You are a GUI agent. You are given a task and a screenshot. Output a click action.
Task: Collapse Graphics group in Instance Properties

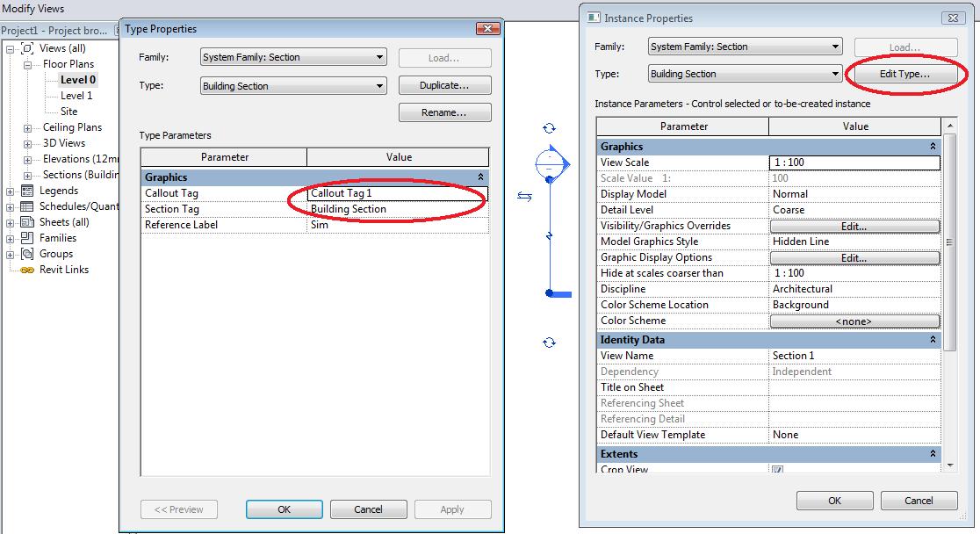click(933, 147)
